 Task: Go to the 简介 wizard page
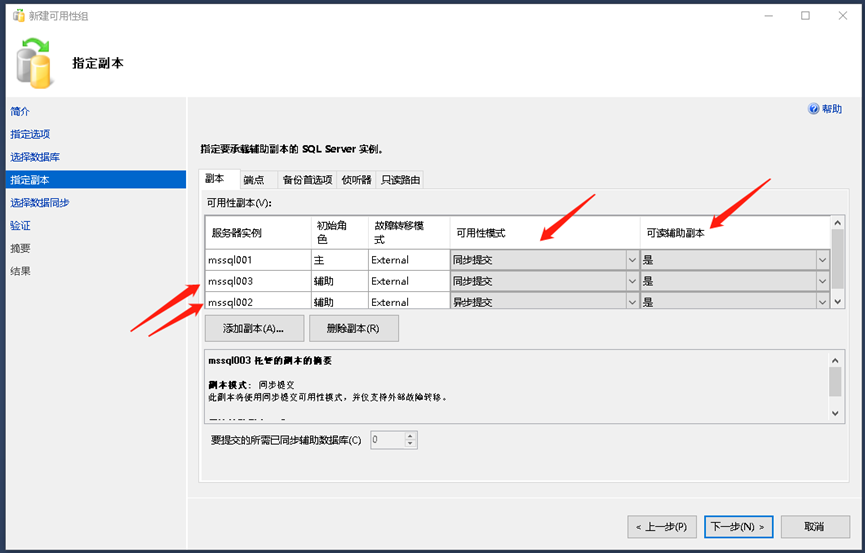click(x=20, y=111)
